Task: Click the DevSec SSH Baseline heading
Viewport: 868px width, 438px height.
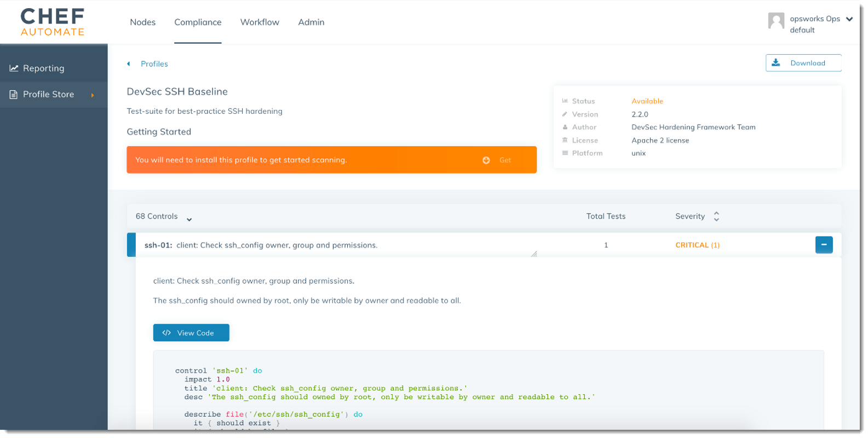Action: click(177, 91)
